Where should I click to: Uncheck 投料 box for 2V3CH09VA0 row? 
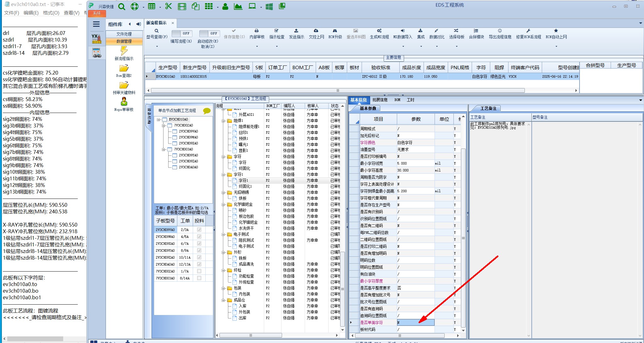[x=199, y=230]
